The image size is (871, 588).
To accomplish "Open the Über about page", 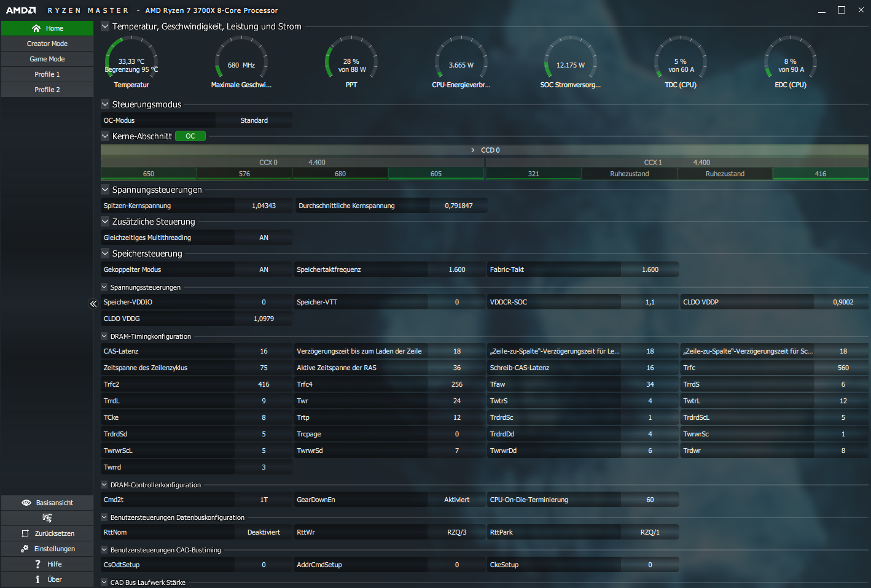I will pos(47,579).
